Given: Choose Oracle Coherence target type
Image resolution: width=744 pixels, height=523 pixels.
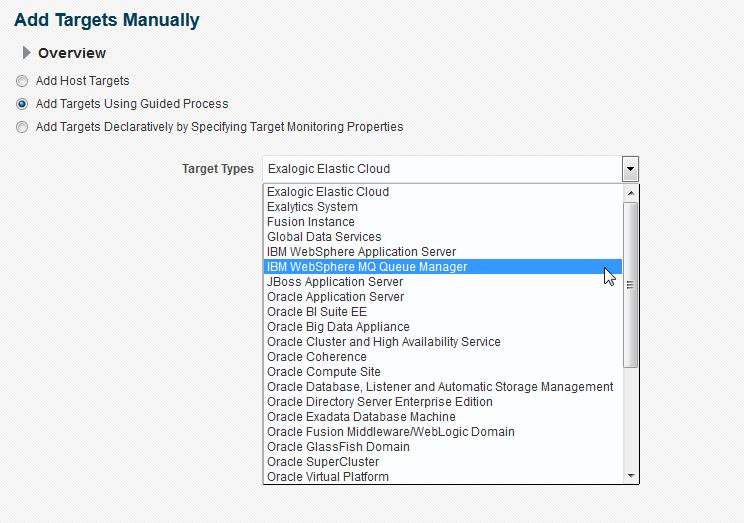Looking at the screenshot, I should pos(443,357).
